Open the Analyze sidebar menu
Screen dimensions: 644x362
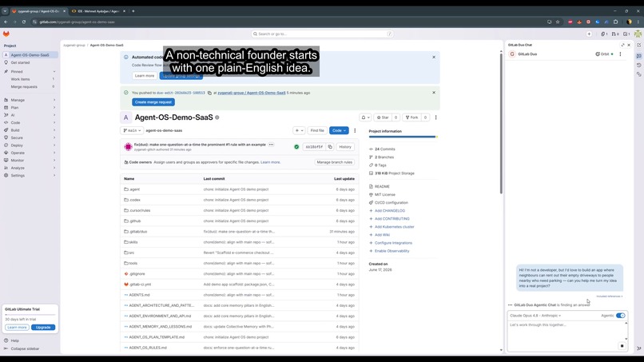point(29,168)
